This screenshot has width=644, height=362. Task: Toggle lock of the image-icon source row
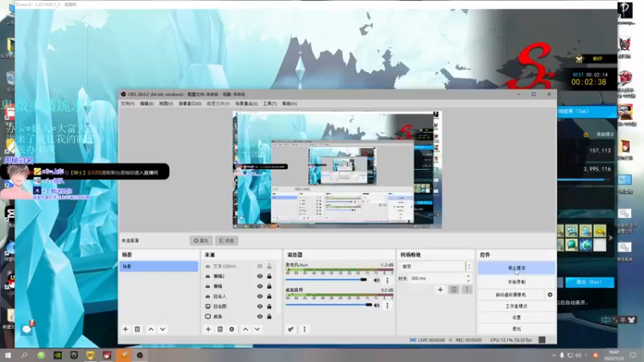(270, 306)
